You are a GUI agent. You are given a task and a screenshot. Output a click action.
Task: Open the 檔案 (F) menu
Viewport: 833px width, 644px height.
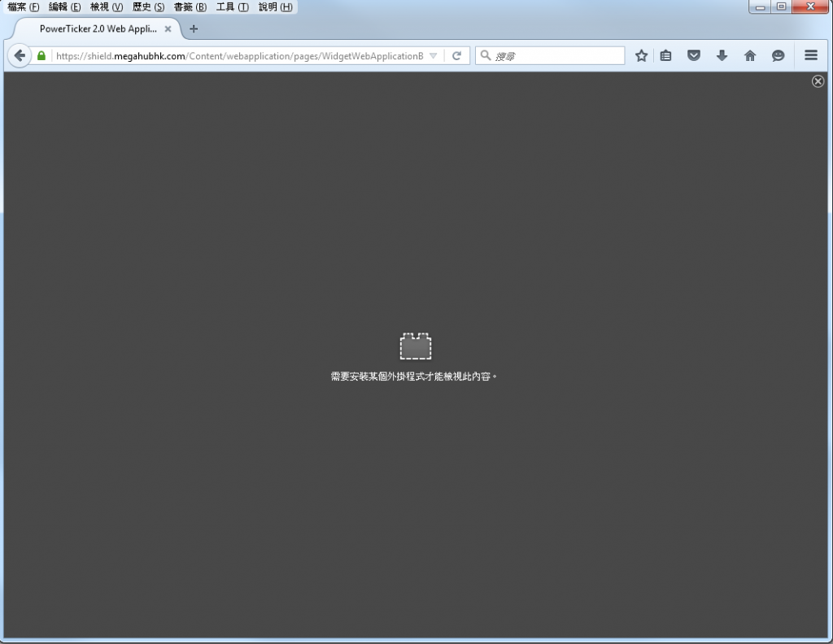[24, 7]
